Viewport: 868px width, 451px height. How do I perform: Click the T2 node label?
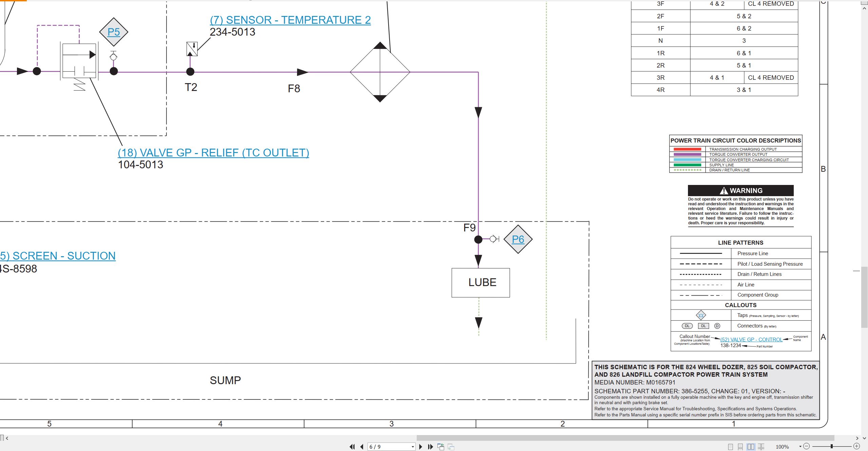point(191,87)
